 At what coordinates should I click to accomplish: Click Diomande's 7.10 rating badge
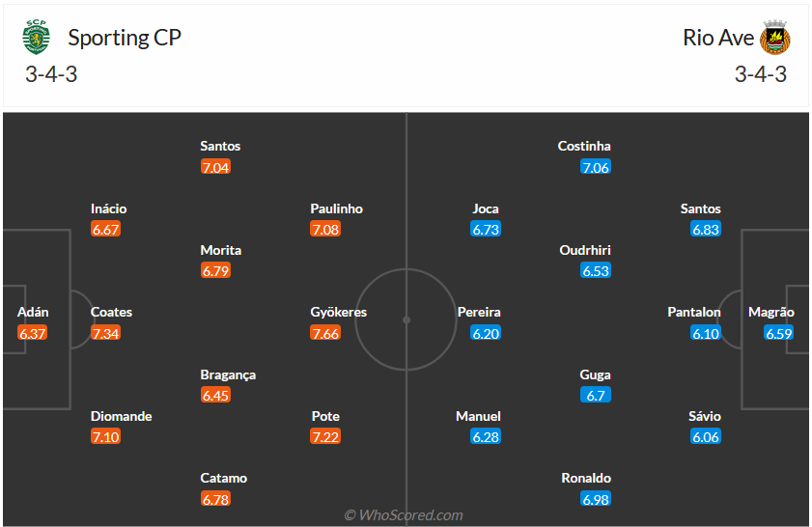(x=106, y=437)
